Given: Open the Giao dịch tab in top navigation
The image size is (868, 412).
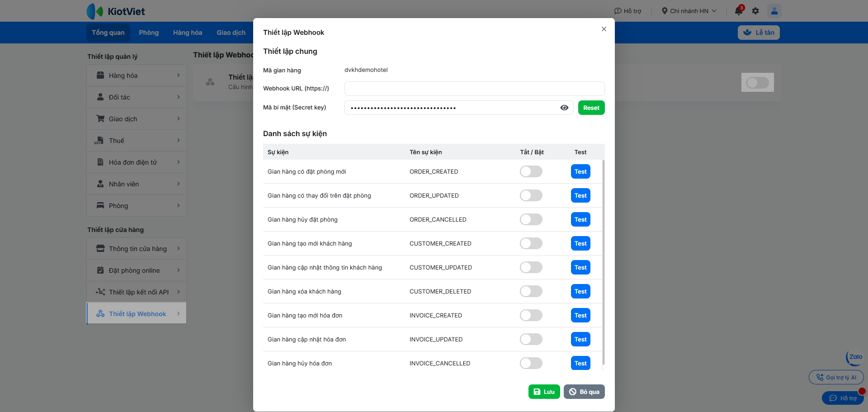Looking at the screenshot, I should point(231,33).
